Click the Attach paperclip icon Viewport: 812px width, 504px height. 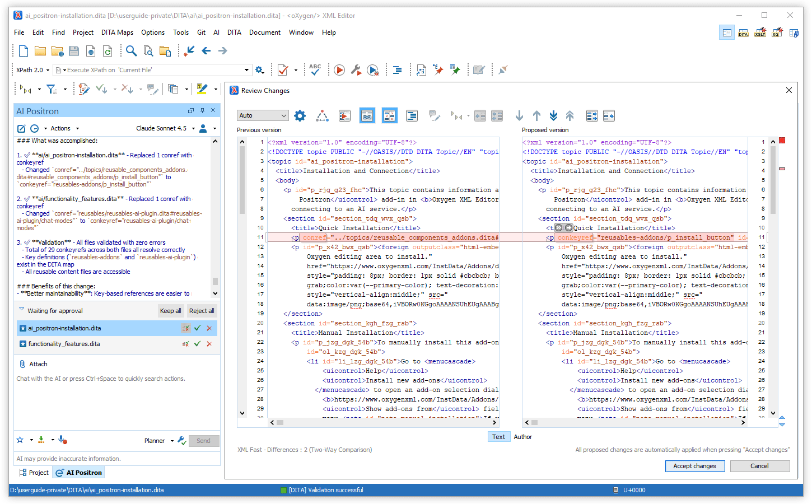click(x=23, y=364)
